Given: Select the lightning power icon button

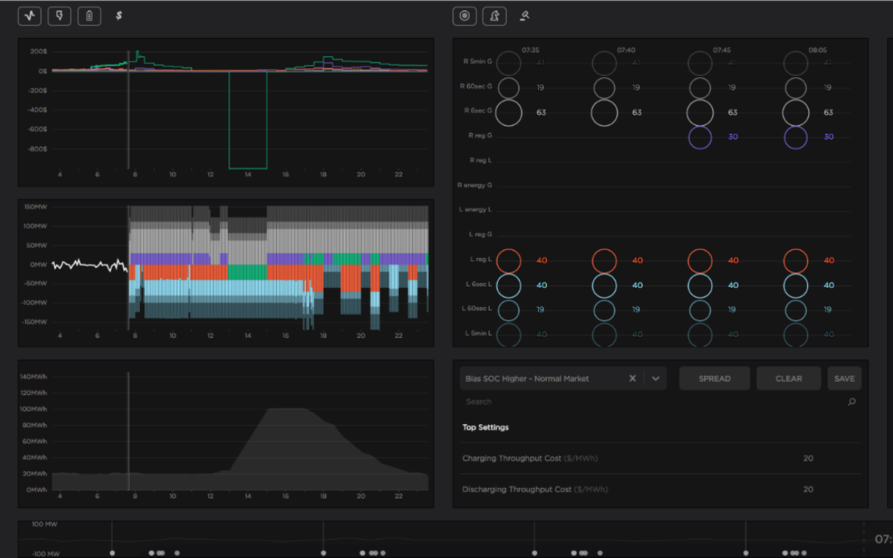Looking at the screenshot, I should (59, 16).
